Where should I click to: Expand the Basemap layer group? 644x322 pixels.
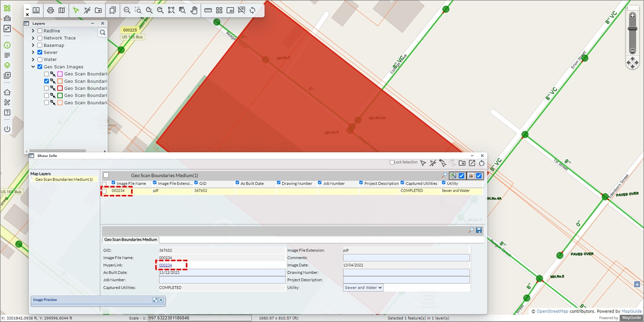pos(33,45)
